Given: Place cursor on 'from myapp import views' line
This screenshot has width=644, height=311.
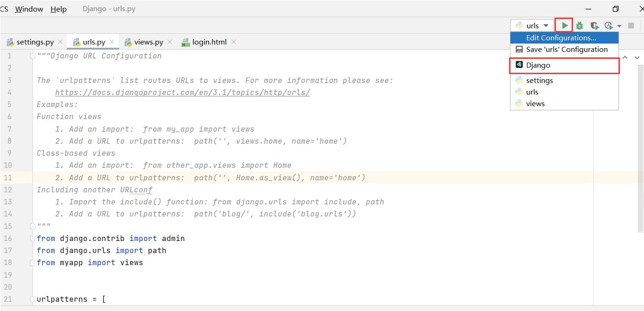Looking at the screenshot, I should 90,262.
